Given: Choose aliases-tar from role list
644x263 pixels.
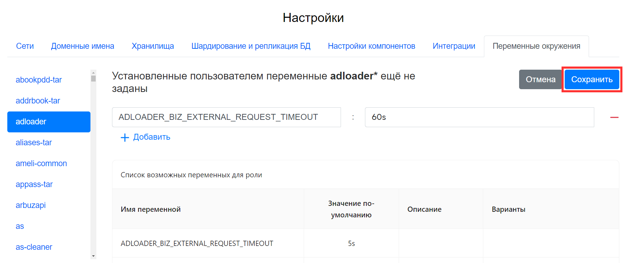Looking at the screenshot, I should tap(34, 142).
